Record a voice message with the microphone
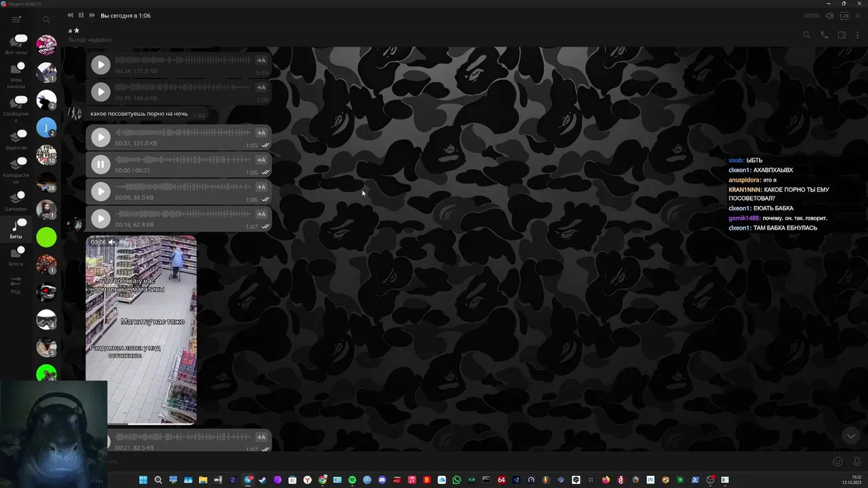Screen dimensions: 868x488 (x=856, y=462)
